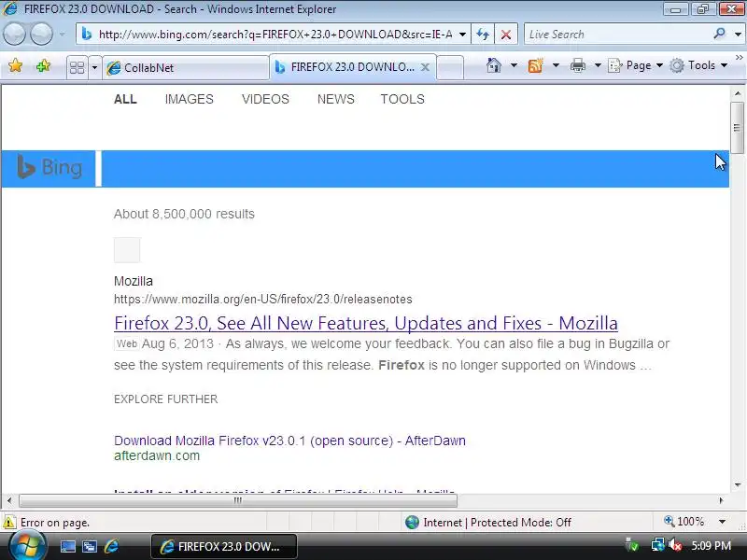Click the horizontal scrollbar right arrow
747x560 pixels.
coord(721,500)
